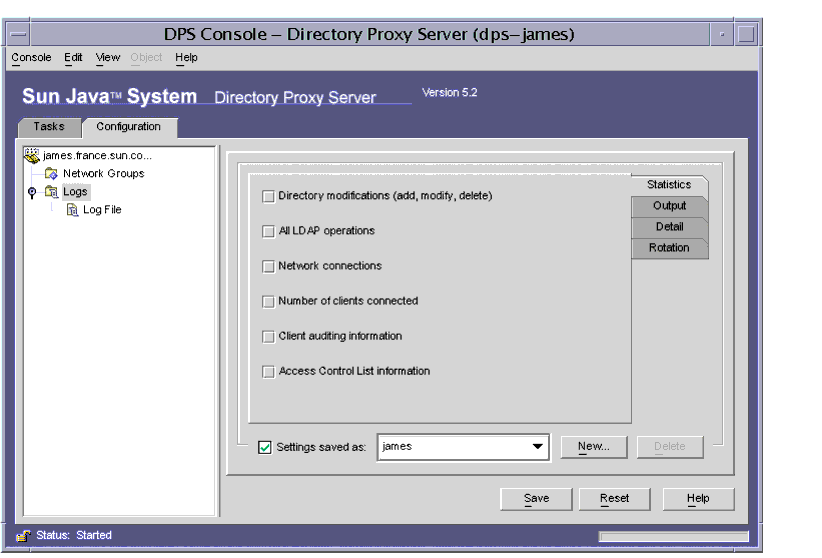822x558 pixels.
Task: Open the Settings saved as james dropdown
Action: (463, 447)
